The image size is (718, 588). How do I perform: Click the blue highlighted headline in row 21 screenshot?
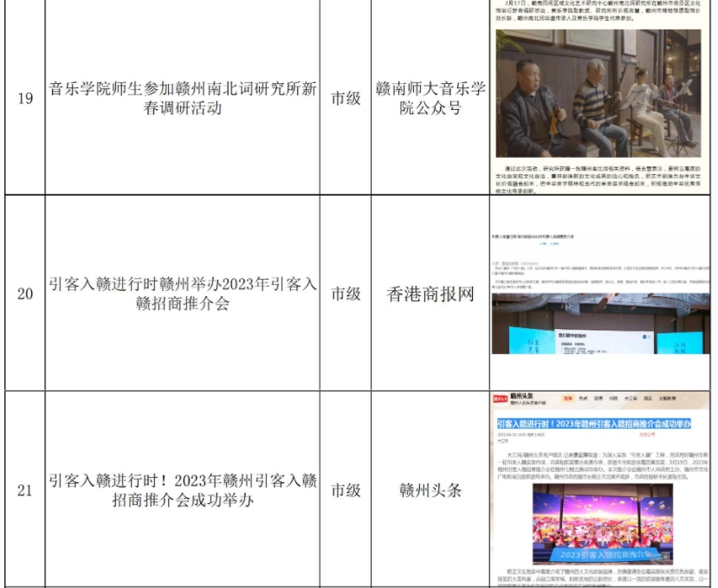pyautogui.click(x=593, y=423)
